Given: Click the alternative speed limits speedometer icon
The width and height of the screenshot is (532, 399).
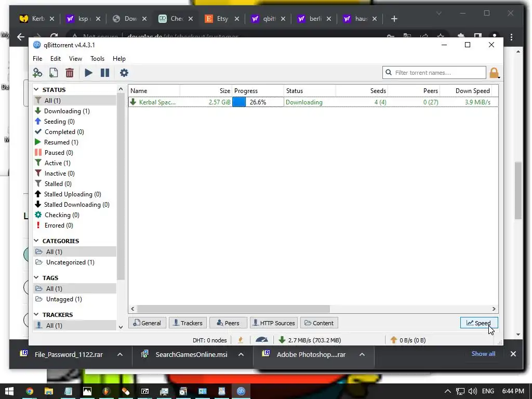Looking at the screenshot, I should (x=262, y=340).
